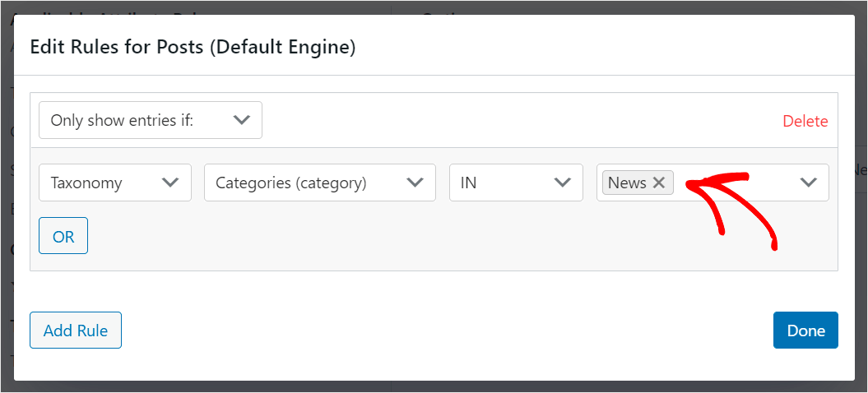
Task: Add an OR condition
Action: [x=63, y=237]
